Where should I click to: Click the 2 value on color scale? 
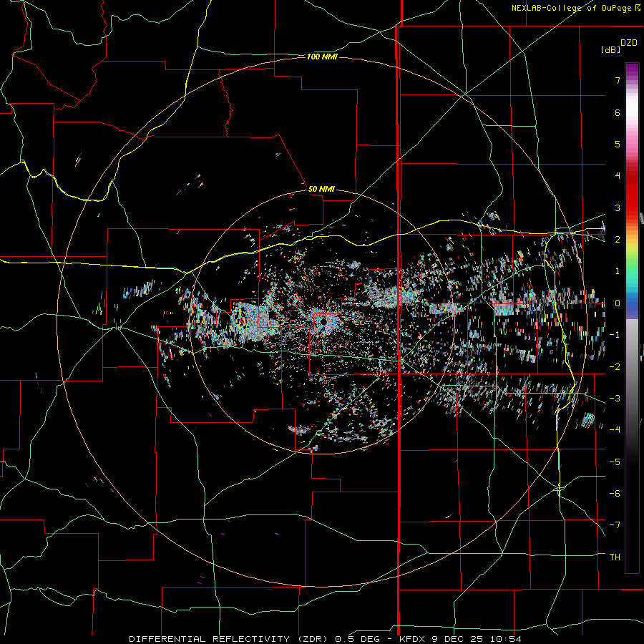point(618,240)
